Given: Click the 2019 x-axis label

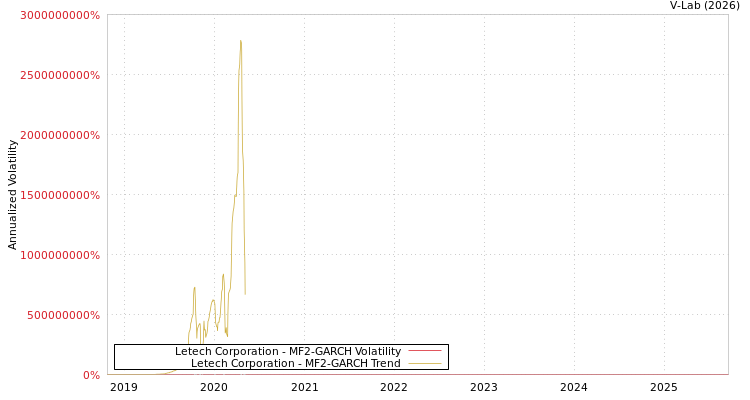Looking at the screenshot, I should (124, 387).
